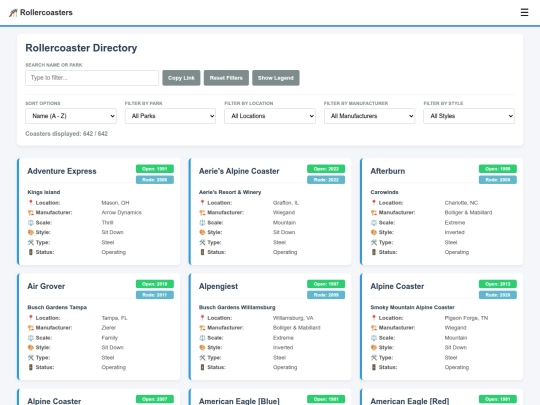The height and width of the screenshot is (405, 540).
Task: Click the Alpengiest style palette icon
Action: (x=202, y=347)
